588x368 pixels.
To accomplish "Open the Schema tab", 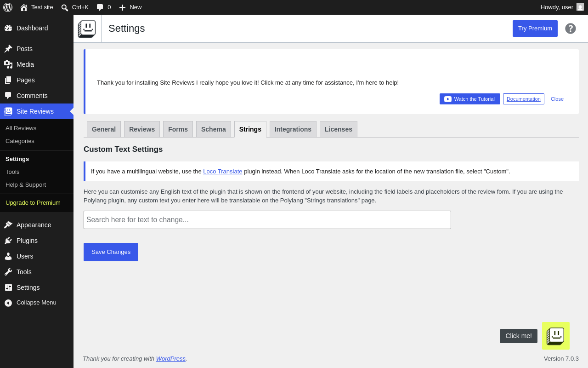I will click(x=214, y=129).
